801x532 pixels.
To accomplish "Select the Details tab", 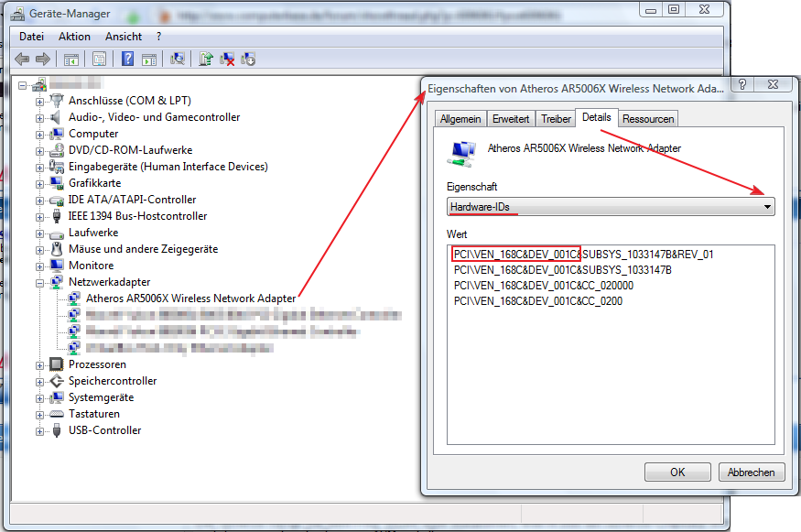I will (x=597, y=117).
